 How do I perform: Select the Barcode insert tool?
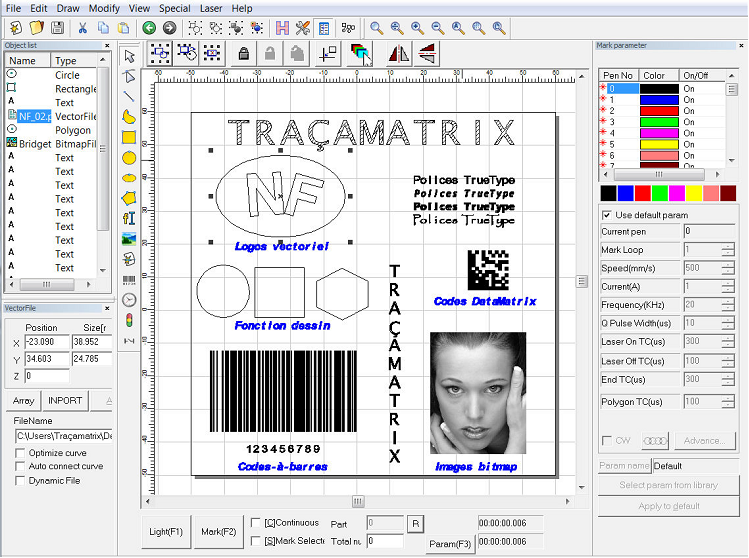(x=129, y=279)
